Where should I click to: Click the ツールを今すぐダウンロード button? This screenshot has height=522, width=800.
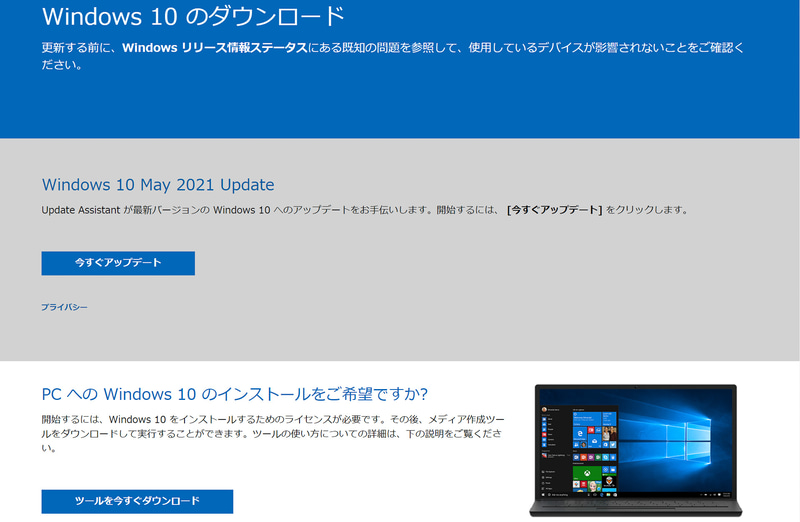click(137, 501)
